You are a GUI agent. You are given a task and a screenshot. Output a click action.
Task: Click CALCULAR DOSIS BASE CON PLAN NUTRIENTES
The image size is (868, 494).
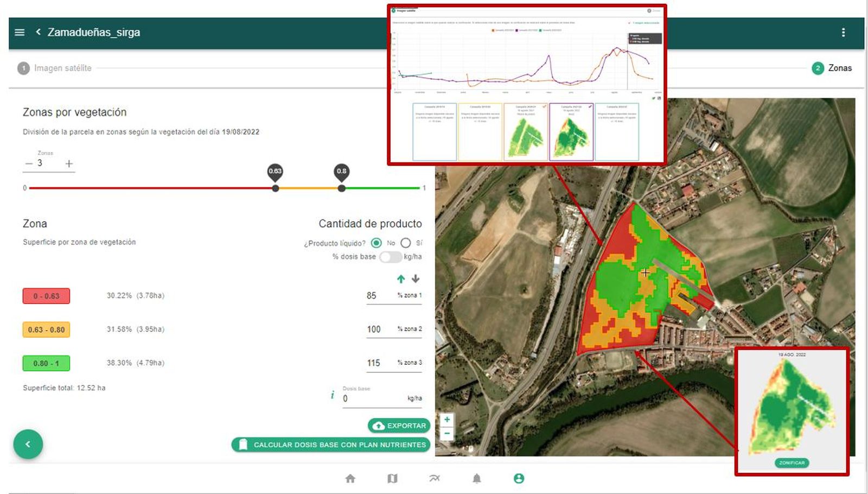tap(331, 444)
